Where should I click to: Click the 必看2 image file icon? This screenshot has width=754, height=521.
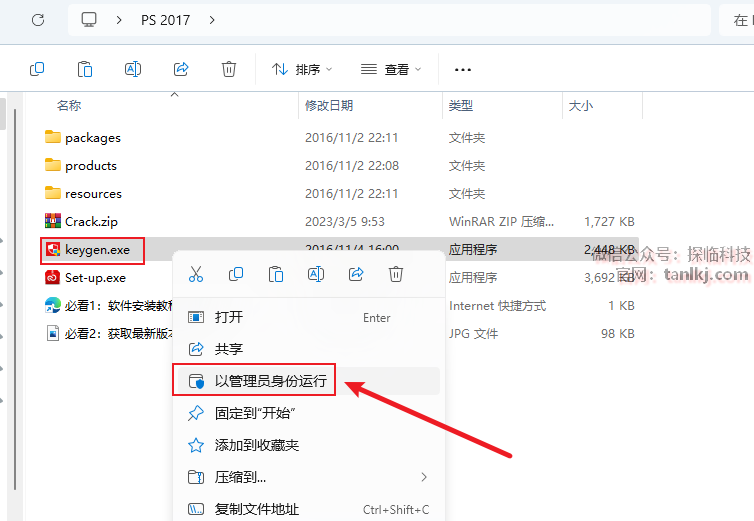pyautogui.click(x=52, y=333)
